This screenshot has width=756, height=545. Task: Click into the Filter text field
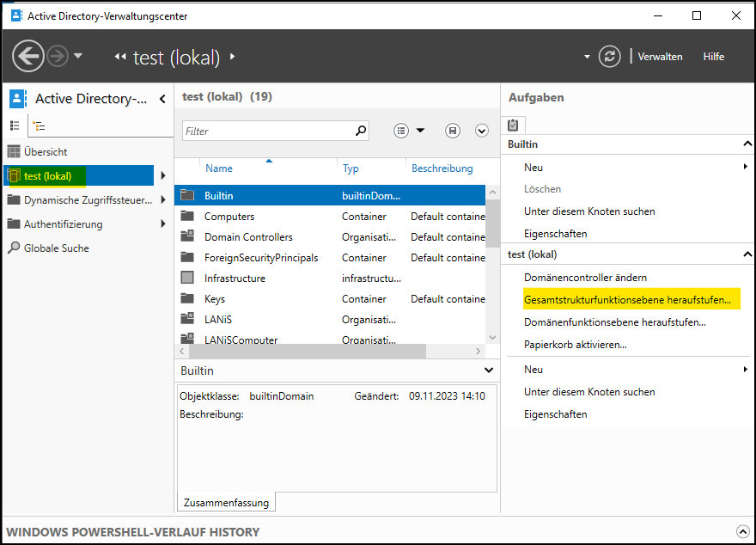[267, 131]
